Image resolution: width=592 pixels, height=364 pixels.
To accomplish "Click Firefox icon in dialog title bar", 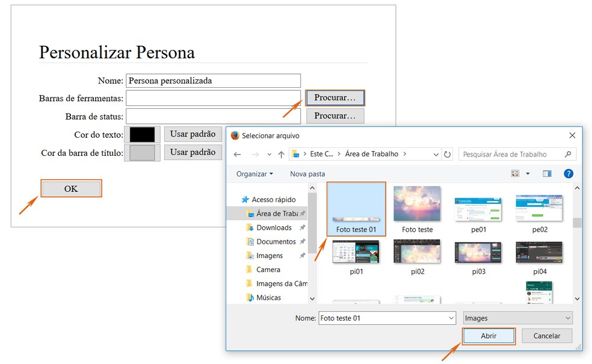I will click(x=235, y=135).
